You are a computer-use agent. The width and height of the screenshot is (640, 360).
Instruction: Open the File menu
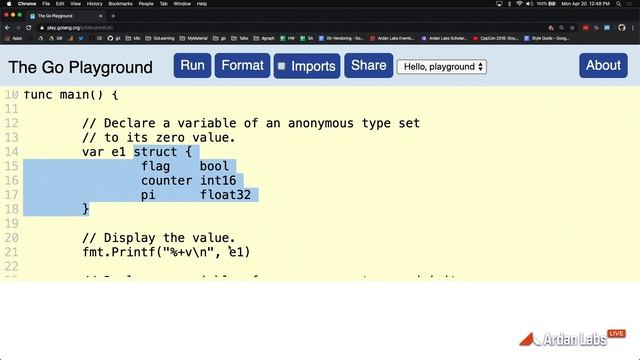point(46,4)
